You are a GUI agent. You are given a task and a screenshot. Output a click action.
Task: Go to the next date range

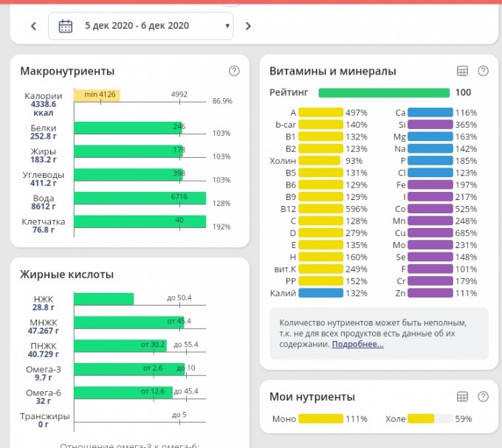pyautogui.click(x=248, y=26)
